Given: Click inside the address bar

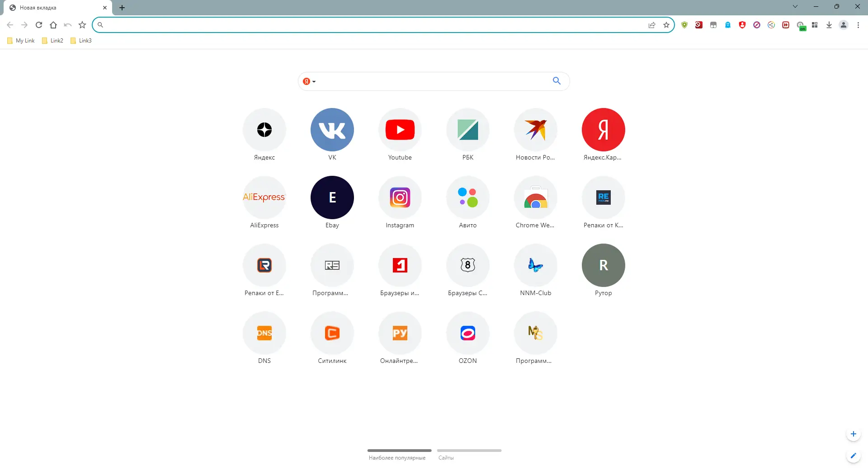Looking at the screenshot, I should pos(362,25).
